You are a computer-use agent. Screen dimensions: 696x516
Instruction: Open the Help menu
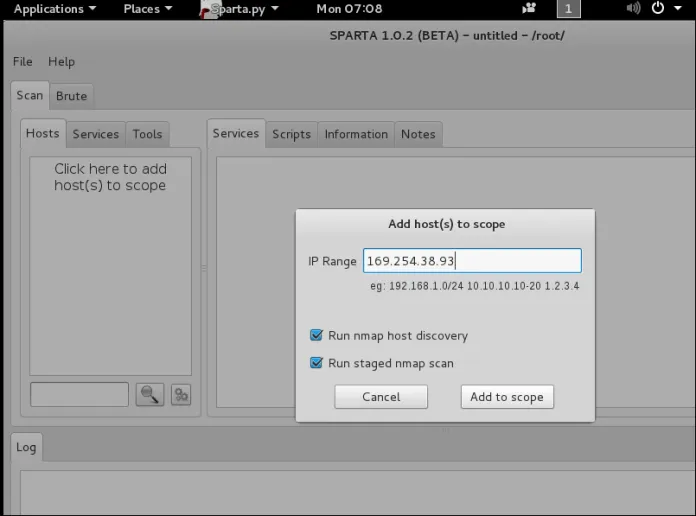61,62
